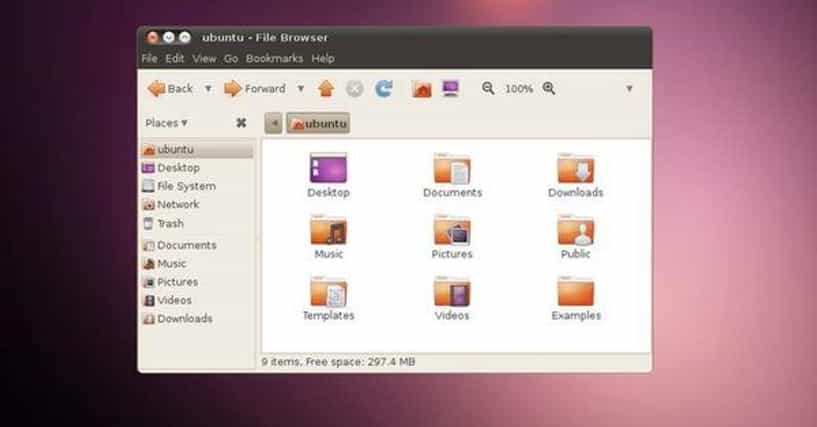Select Trash in the Places sidebar
This screenshot has width=817, height=427.
[x=169, y=224]
